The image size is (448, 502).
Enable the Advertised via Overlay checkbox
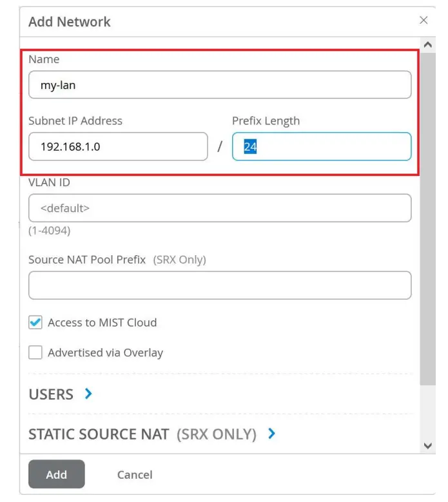tap(35, 352)
